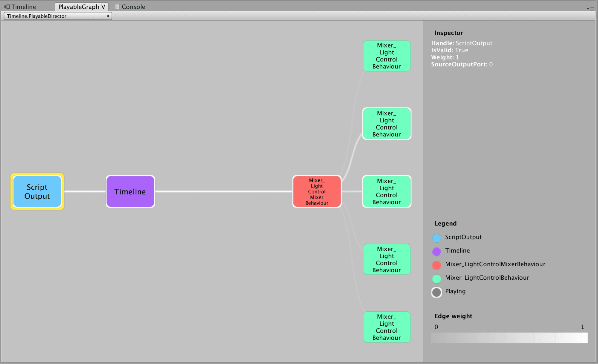This screenshot has width=598, height=364.
Task: Click the Handle: ScriptOutput inspector text
Action: (462, 43)
